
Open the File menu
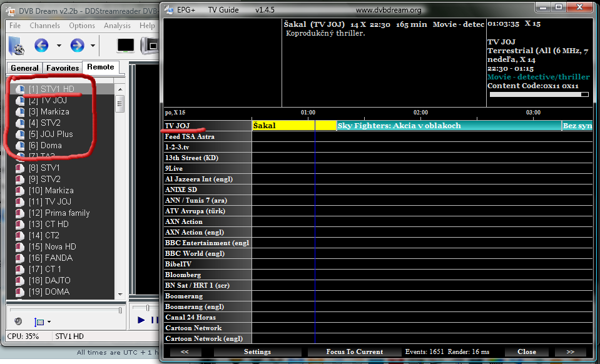pos(15,26)
